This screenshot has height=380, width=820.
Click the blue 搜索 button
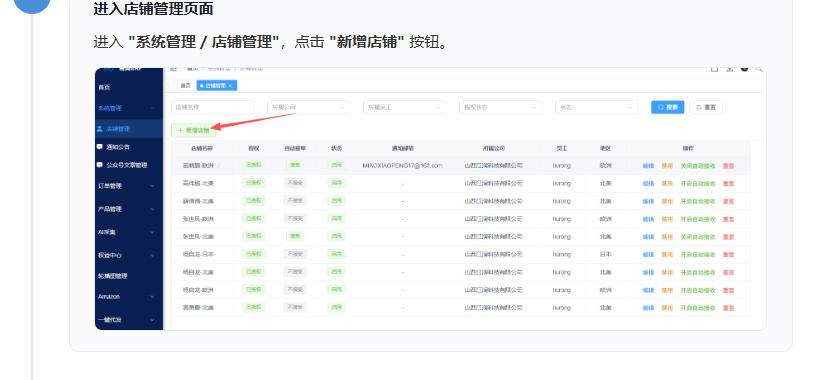point(667,107)
